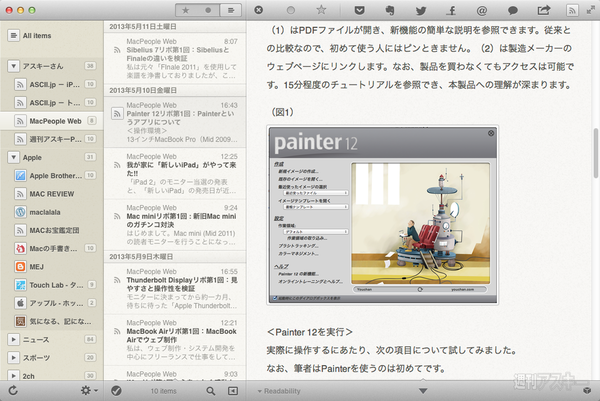This screenshot has height=401, width=600.
Task: Collapse the アスキーさん folder
Action: tap(13, 66)
